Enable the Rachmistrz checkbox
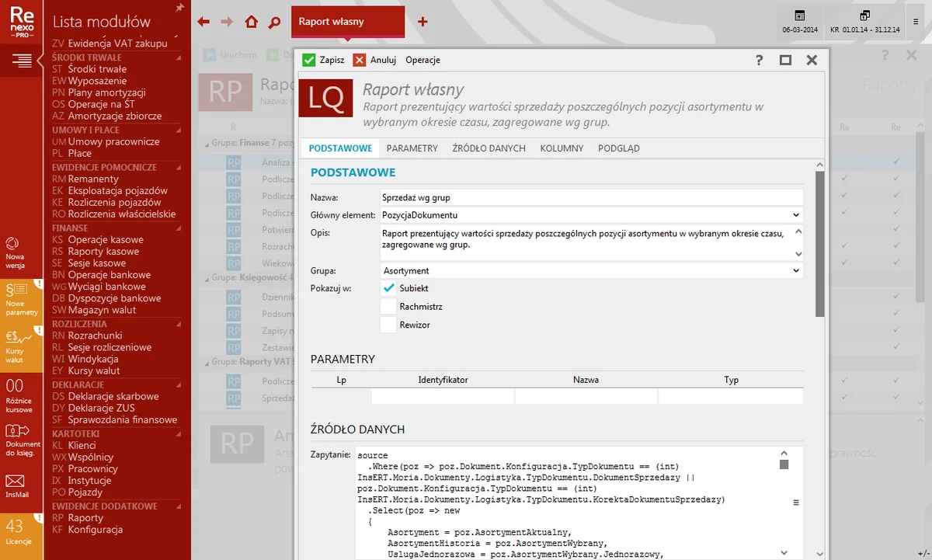 (389, 307)
